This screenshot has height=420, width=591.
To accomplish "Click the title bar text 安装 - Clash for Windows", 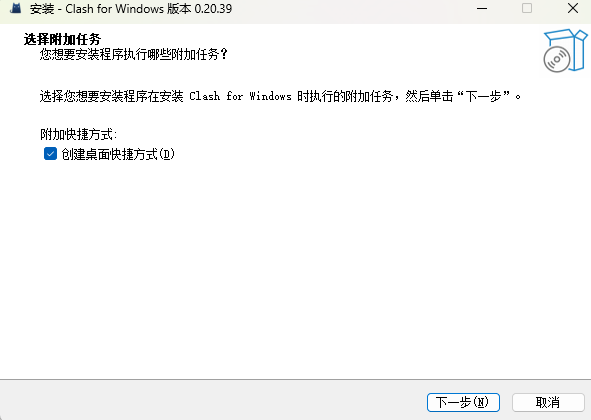I will click(96, 8).
